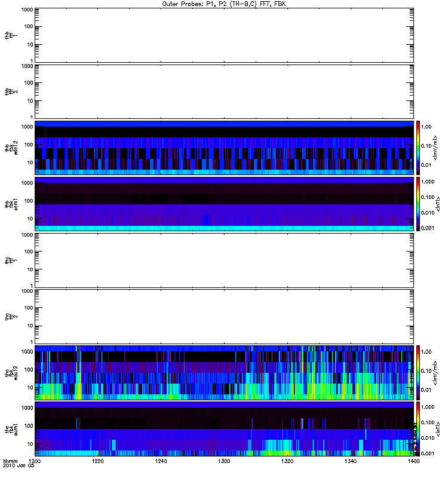
Task: Click the 'hhmm' axis unit label
Action: tap(10, 461)
